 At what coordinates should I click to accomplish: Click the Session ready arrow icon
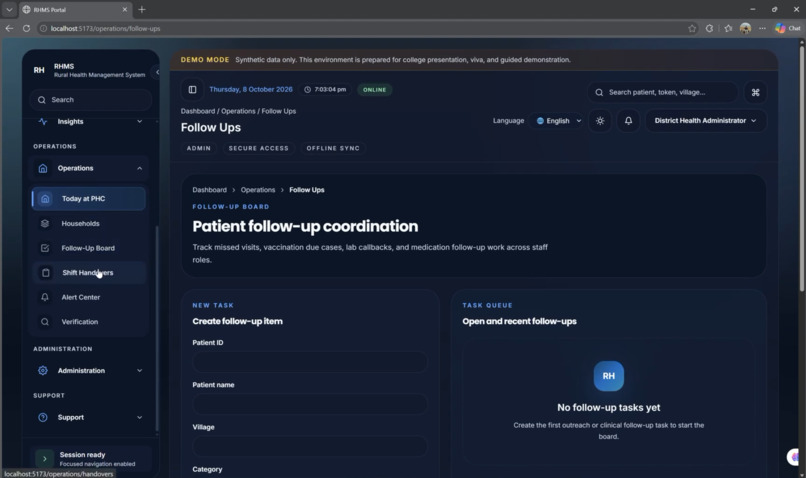pos(45,458)
